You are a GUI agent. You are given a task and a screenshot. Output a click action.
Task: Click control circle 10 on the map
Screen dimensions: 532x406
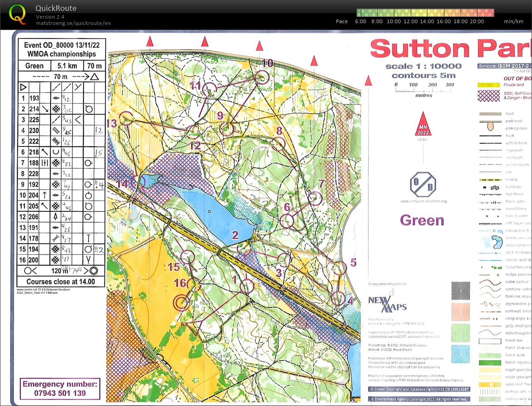click(x=262, y=77)
